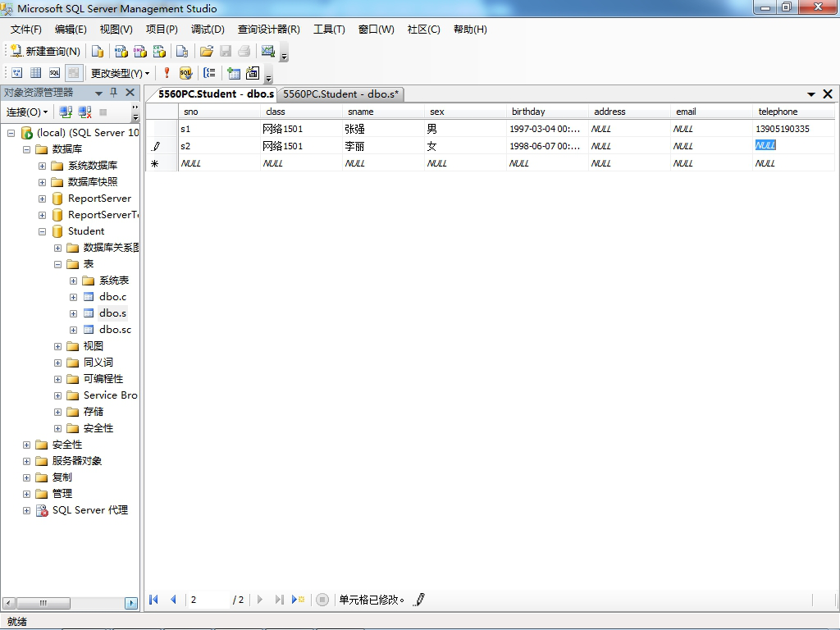Click the telephone cell 13905190335
Screen dimensions: 840x630
point(793,129)
